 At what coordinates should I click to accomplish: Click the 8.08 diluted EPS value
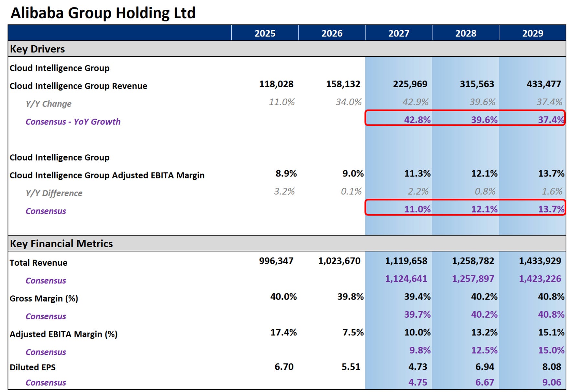(552, 367)
